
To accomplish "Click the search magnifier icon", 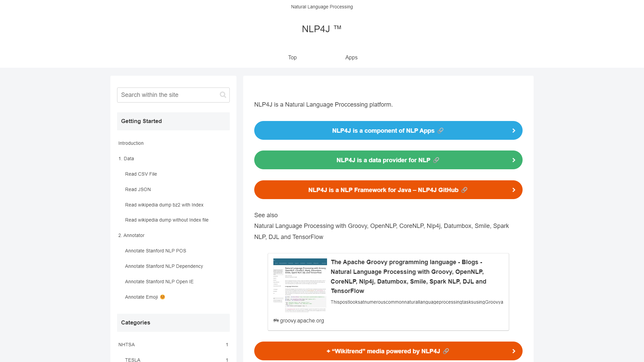I will 223,95.
